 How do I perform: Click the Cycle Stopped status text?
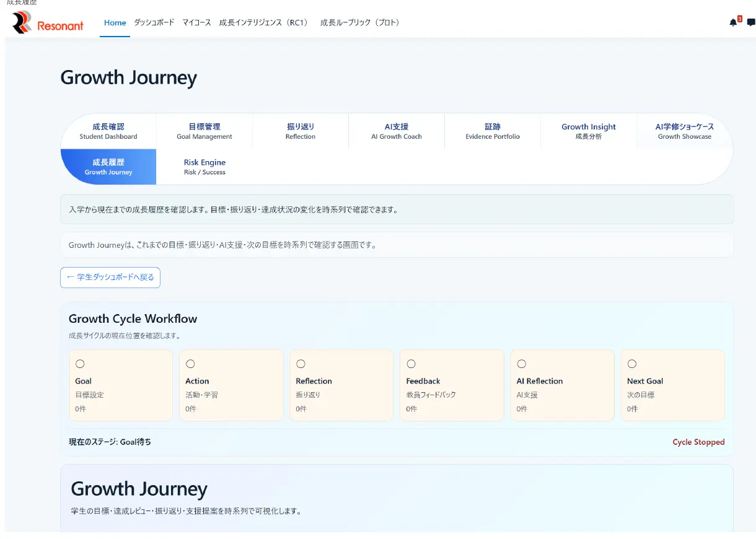point(698,442)
